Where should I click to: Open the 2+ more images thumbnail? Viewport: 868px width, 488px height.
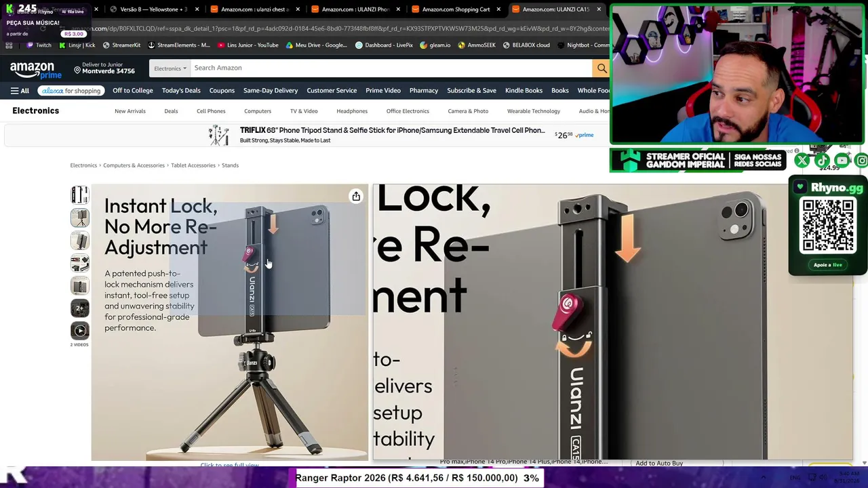click(80, 308)
